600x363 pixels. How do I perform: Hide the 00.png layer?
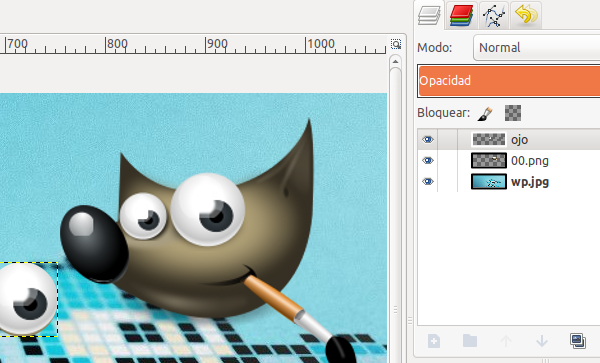coord(428,161)
